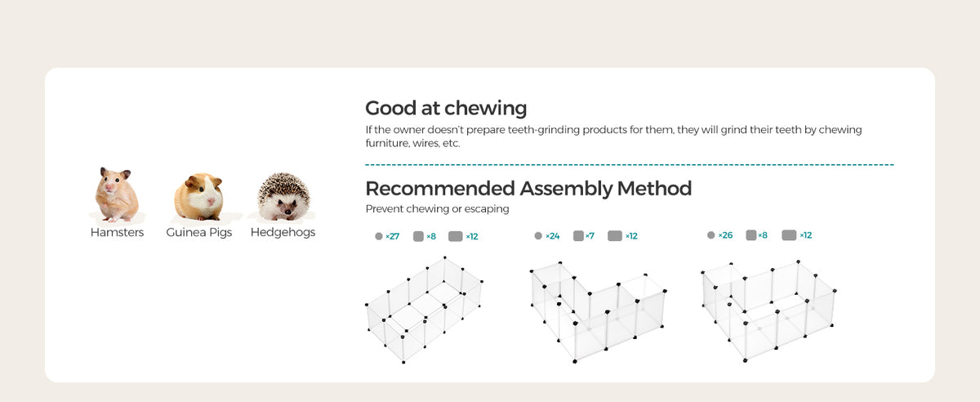The image size is (980, 402).
Task: Click the hedgehog image
Action: [283, 197]
